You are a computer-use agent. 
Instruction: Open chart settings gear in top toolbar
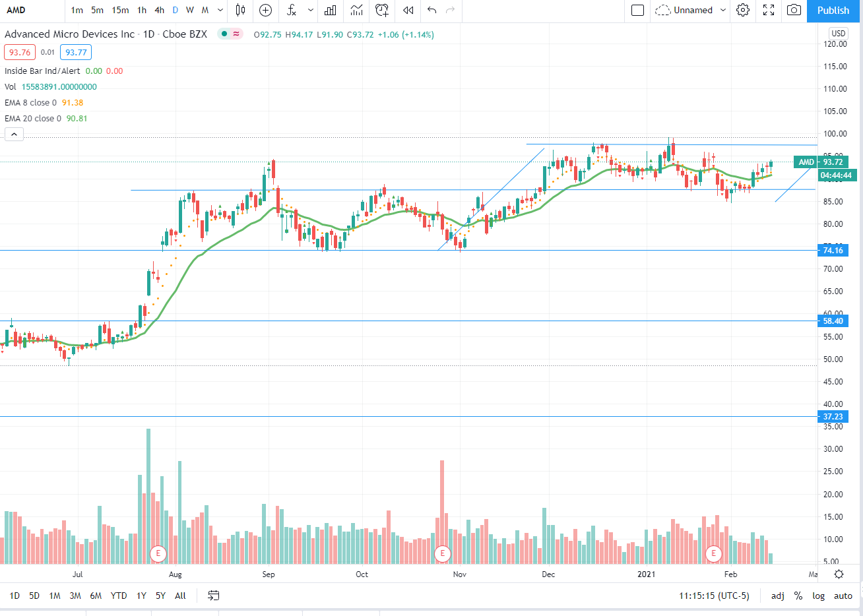point(743,10)
